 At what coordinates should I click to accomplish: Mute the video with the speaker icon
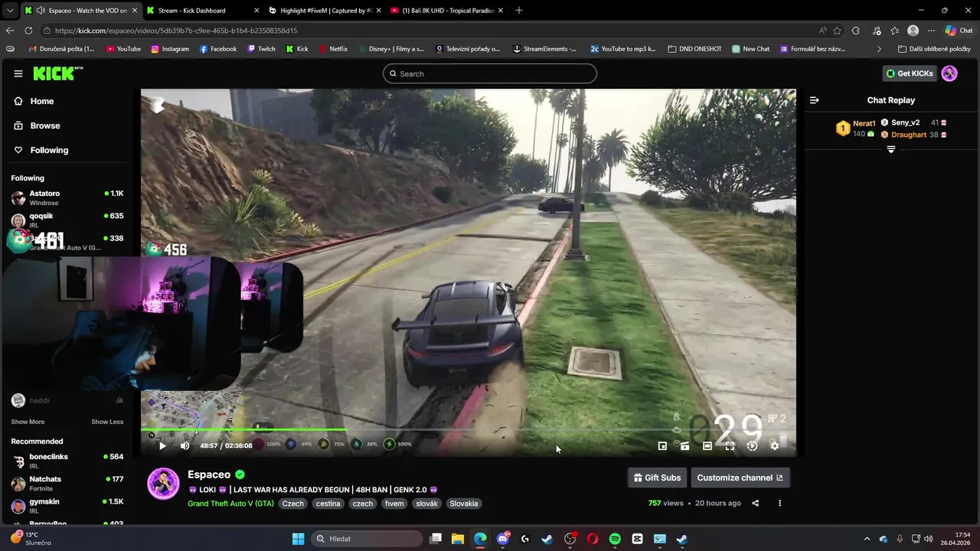coord(185,445)
